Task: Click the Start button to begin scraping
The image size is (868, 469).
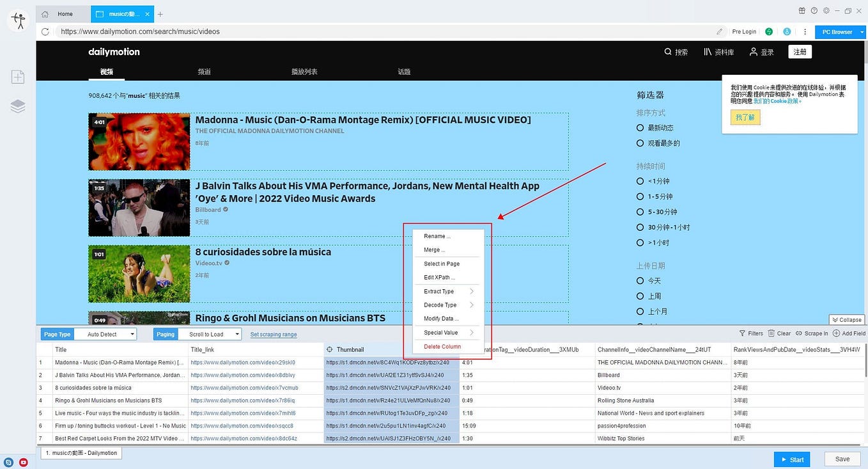Action: pos(791,459)
